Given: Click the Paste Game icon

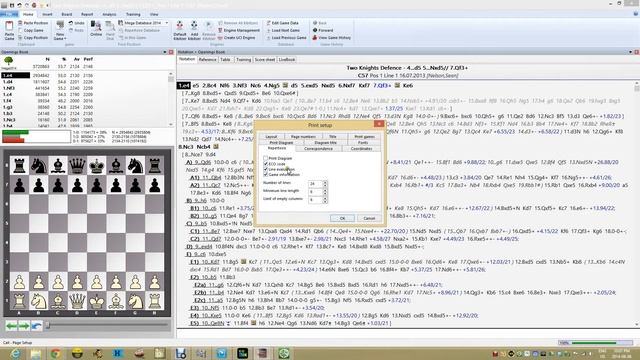Looking at the screenshot, I should (x=9, y=30).
